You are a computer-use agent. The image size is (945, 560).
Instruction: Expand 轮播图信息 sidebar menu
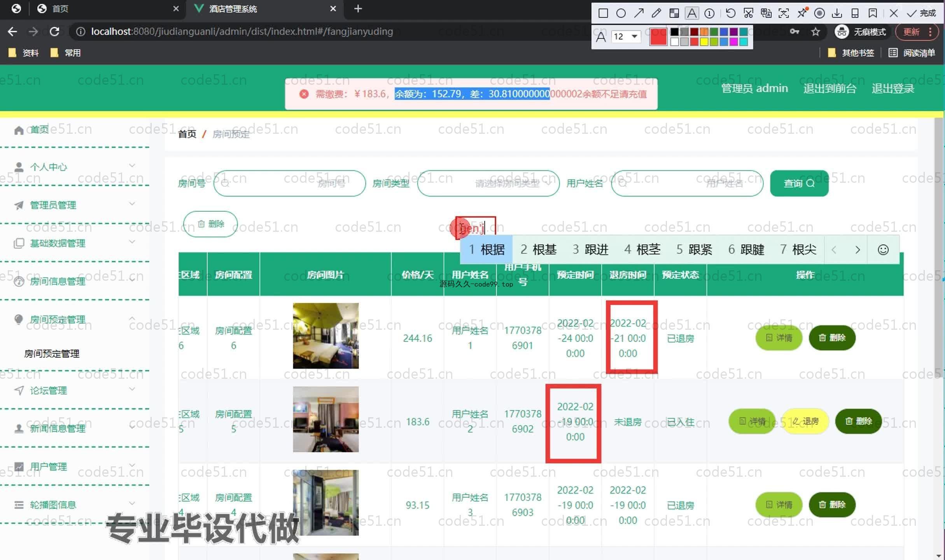pos(74,505)
